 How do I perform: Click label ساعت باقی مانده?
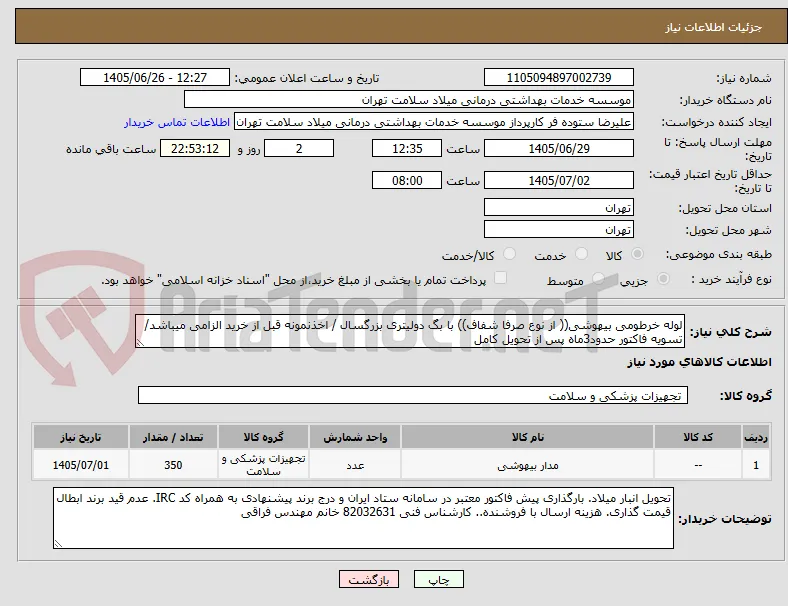coord(111,149)
